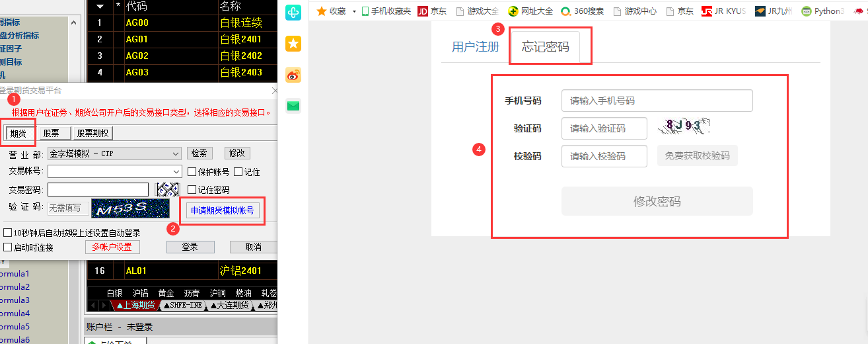The height and width of the screenshot is (344, 868).
Task: Select the 黄金 commodity label
Action: [x=166, y=293]
